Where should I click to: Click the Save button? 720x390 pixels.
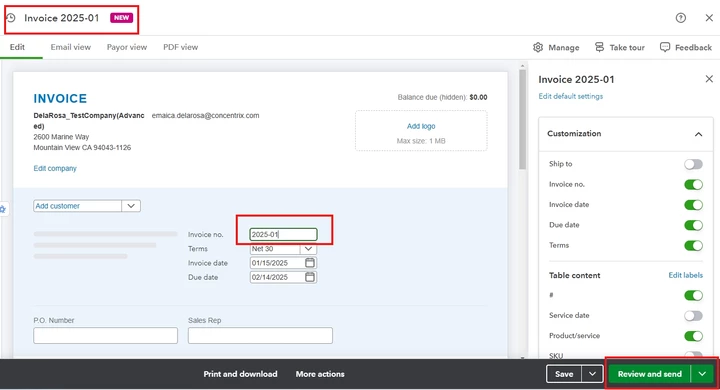coord(564,374)
